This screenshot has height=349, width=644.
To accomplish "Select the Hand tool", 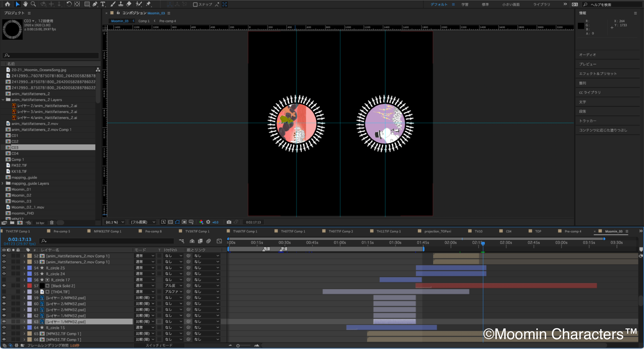I will (25, 4).
